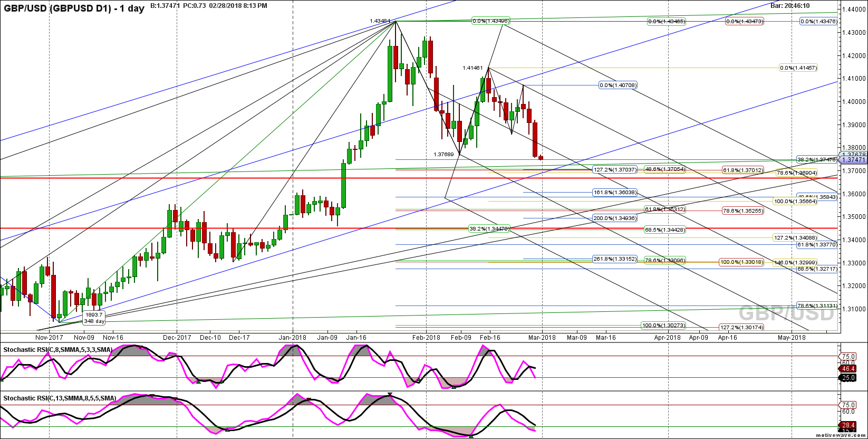Click the "Stochastic RSI(C,13,SMMA,8,5,5,SMA)" indicator title
This screenshot has height=439, width=868.
pyautogui.click(x=60, y=397)
